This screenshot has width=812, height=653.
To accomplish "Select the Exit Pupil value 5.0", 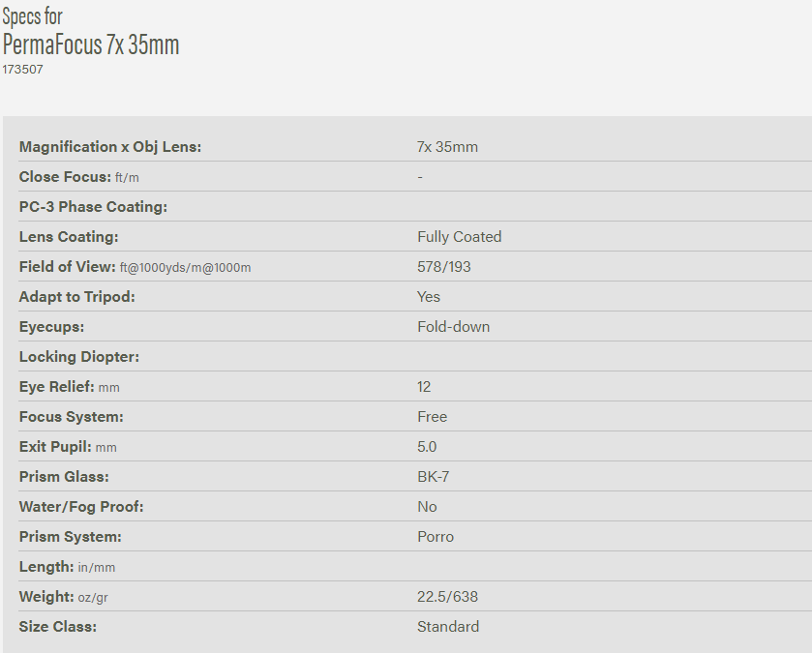I will tap(427, 447).
